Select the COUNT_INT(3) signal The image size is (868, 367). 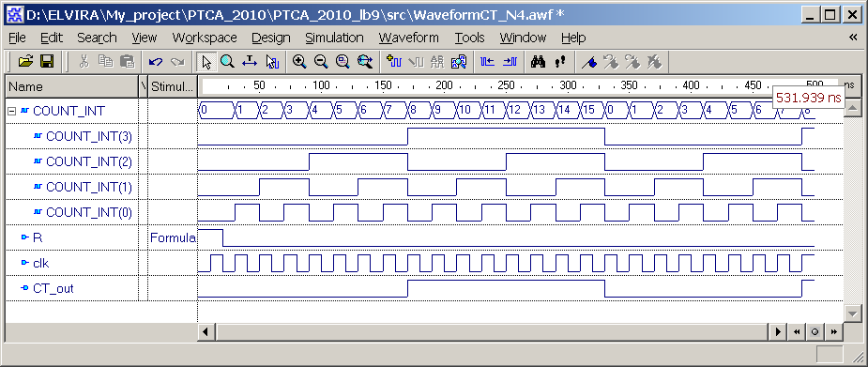pos(89,136)
